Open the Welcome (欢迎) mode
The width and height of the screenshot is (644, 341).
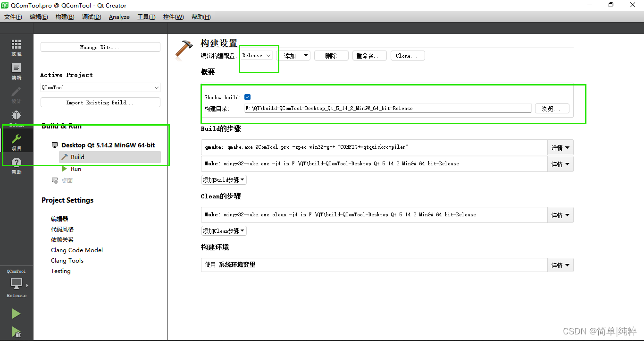pos(17,48)
